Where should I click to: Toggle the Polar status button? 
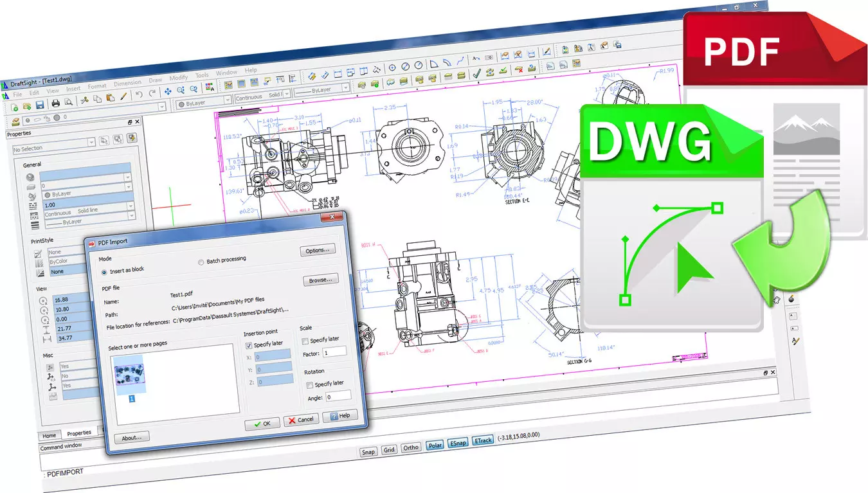pyautogui.click(x=435, y=445)
